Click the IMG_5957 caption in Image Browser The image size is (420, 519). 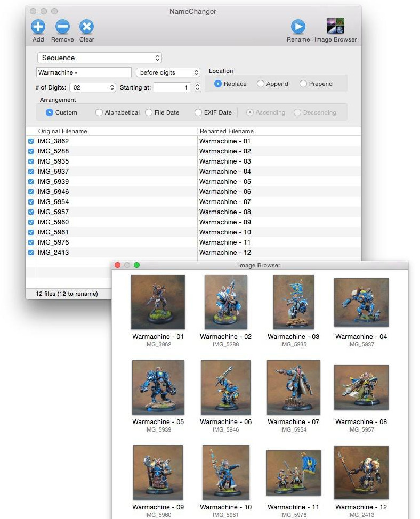361,429
